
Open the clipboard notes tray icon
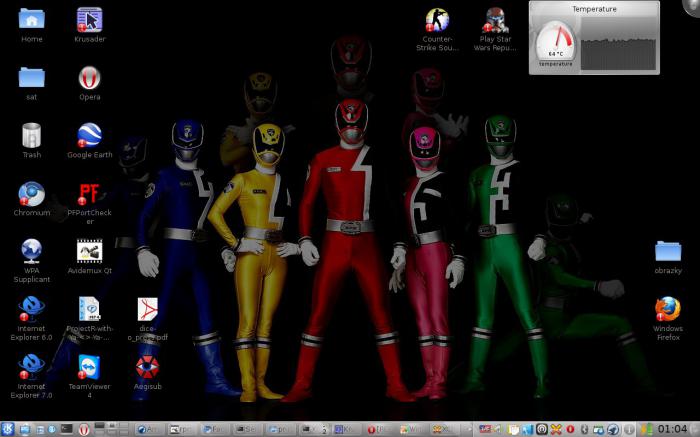pyautogui.click(x=513, y=429)
